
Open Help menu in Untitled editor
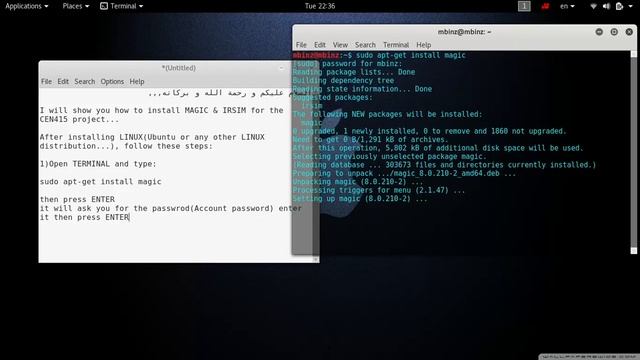pyautogui.click(x=137, y=82)
